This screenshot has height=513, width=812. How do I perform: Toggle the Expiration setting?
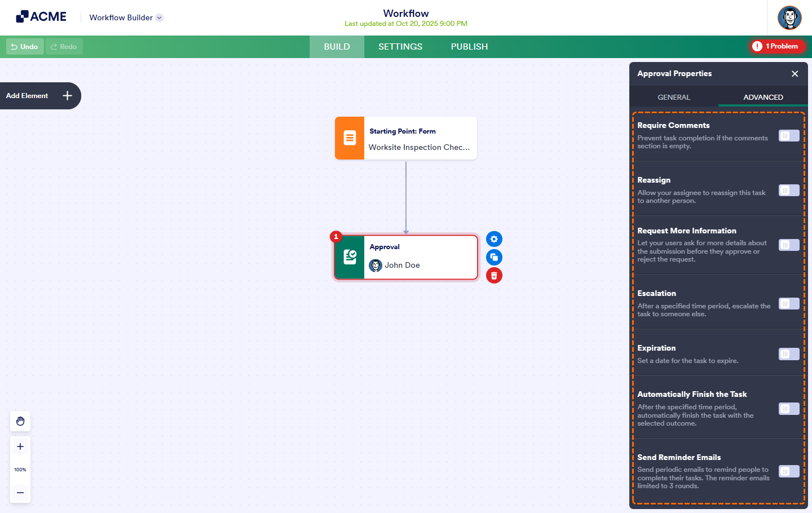(789, 354)
